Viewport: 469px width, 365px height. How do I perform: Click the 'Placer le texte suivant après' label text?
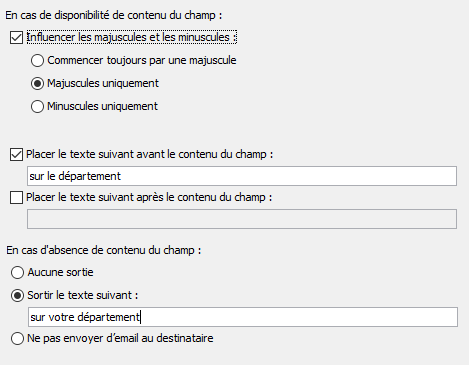(149, 197)
